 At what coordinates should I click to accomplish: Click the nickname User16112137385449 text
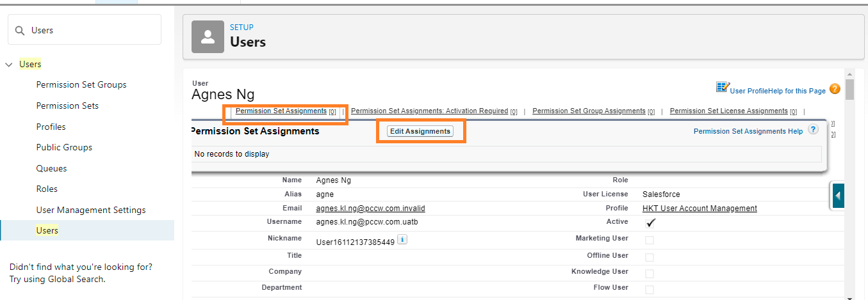(356, 242)
